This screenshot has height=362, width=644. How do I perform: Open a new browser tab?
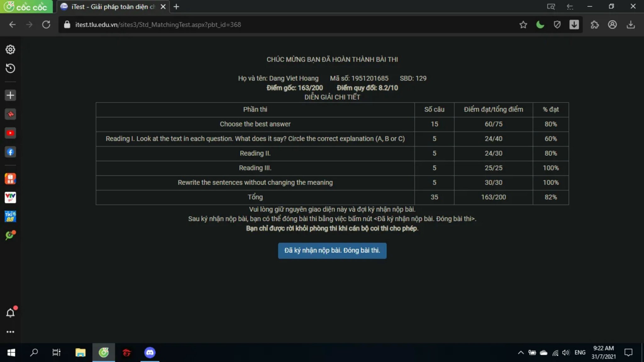coord(176,7)
